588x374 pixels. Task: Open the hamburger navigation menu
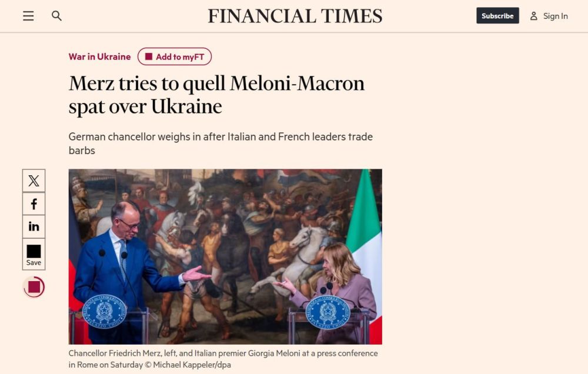28,16
